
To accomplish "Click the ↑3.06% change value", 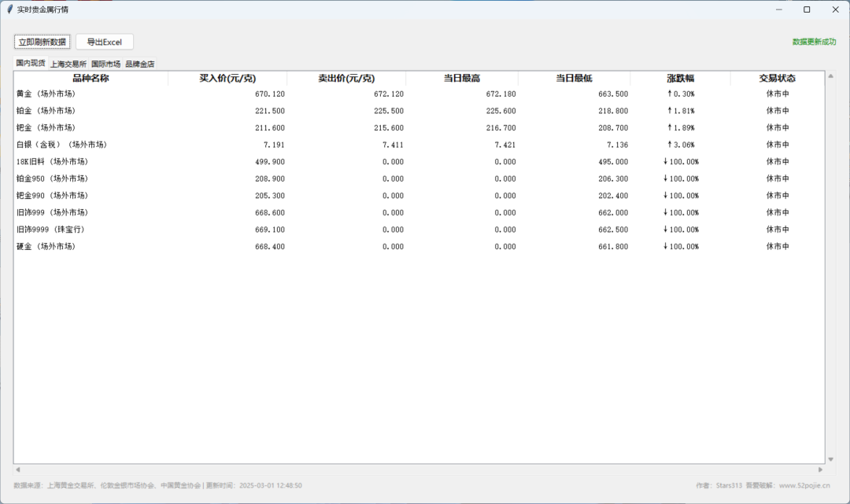I will (x=681, y=145).
